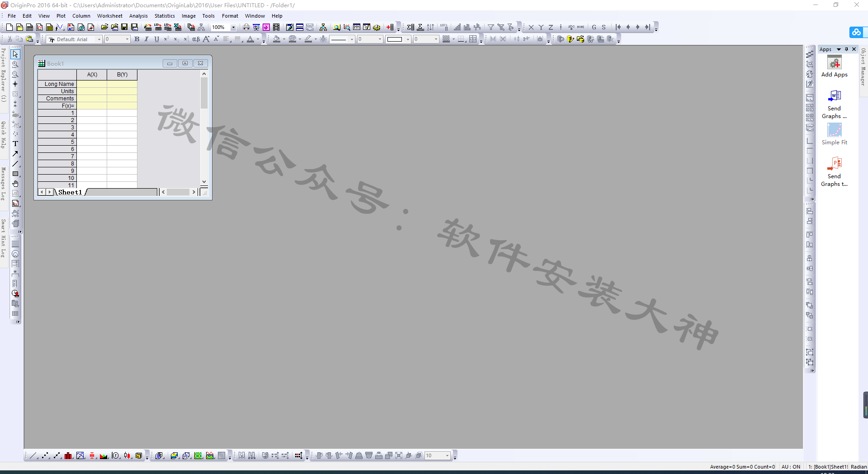Select the Arrow tool
This screenshot has height=474, width=868.
click(15, 154)
